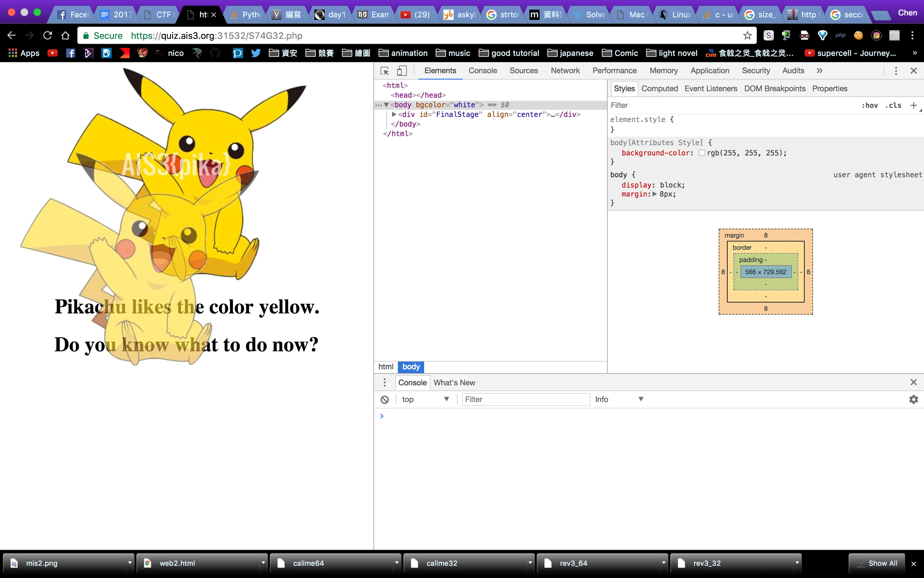Reload the current page
Screen dimensions: 924x578
47,36
